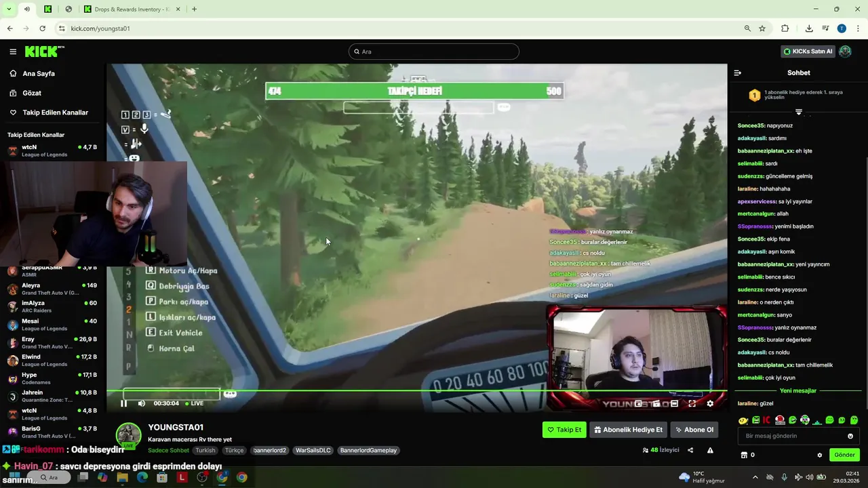Image resolution: width=868 pixels, height=488 pixels.
Task: Click the Gönder send button
Action: tap(844, 455)
